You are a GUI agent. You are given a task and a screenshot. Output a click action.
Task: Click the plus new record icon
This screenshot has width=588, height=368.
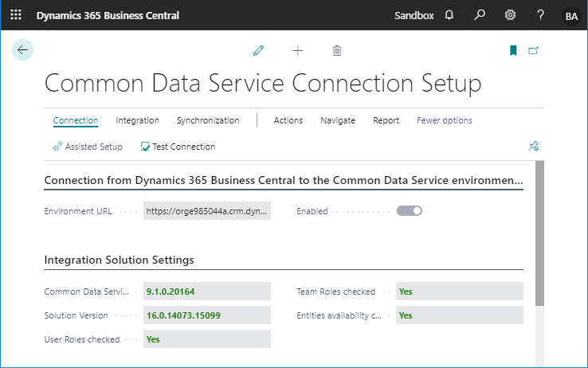tap(298, 51)
